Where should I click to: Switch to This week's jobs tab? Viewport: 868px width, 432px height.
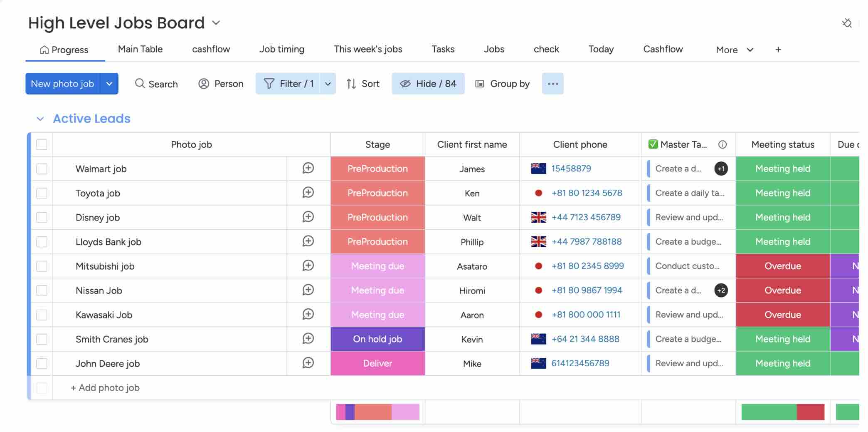click(x=368, y=49)
